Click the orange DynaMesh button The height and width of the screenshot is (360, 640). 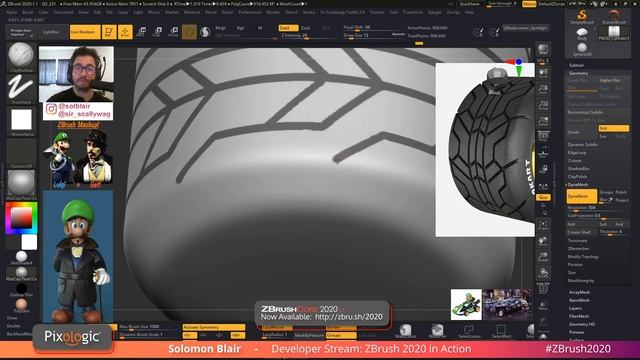pyautogui.click(x=582, y=196)
